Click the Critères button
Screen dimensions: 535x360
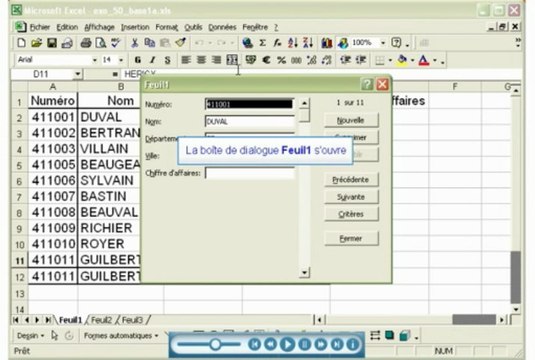[x=351, y=214]
